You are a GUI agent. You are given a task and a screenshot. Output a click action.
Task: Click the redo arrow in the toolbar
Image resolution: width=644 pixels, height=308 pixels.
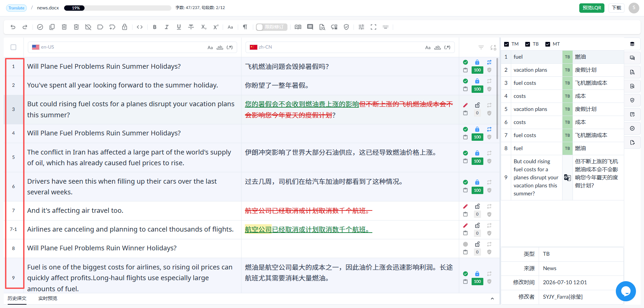[x=25, y=27]
